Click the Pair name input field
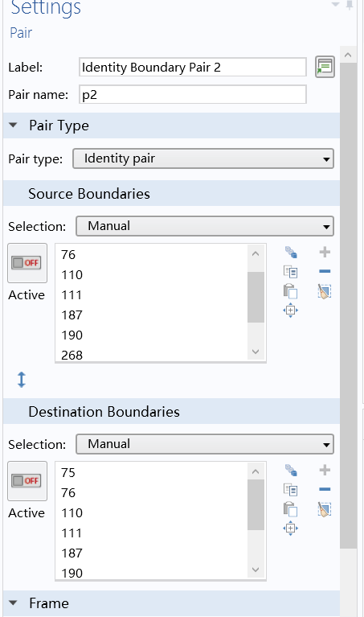The image size is (364, 617). [x=193, y=94]
